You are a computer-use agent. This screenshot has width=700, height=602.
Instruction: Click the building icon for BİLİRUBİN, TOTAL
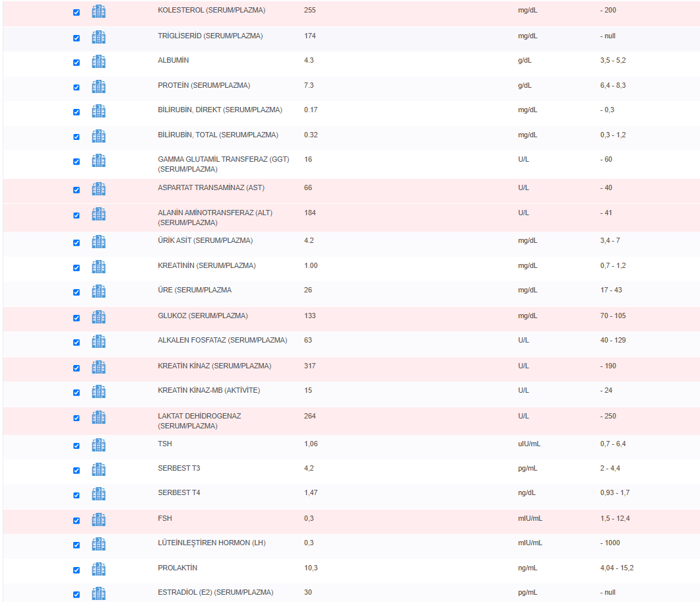[99, 136]
